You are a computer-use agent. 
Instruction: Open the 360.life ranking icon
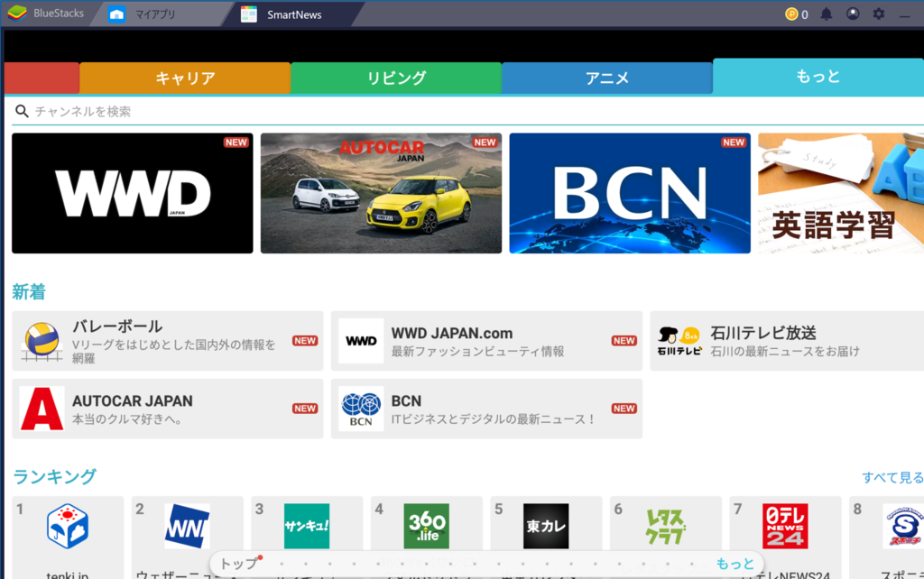click(427, 526)
